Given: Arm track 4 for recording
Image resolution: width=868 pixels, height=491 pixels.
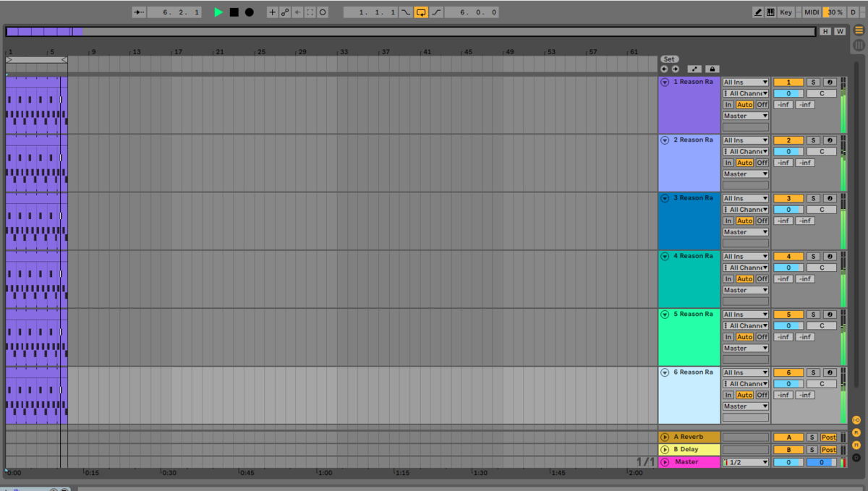Looking at the screenshot, I should 830,256.
